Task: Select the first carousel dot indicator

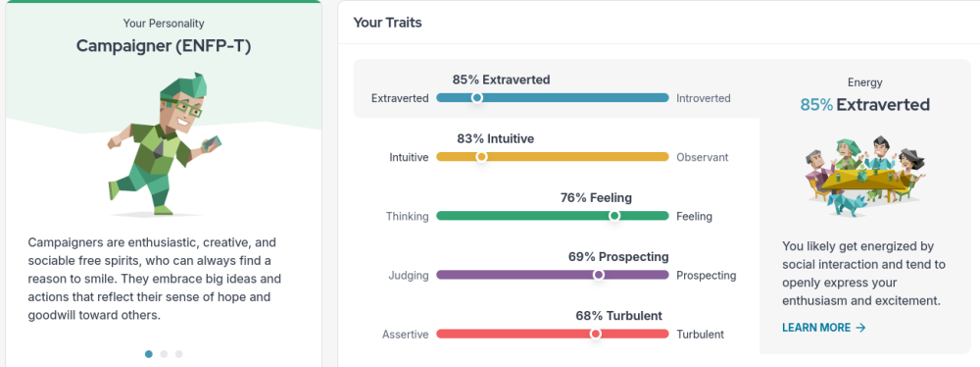Action: coord(149,354)
